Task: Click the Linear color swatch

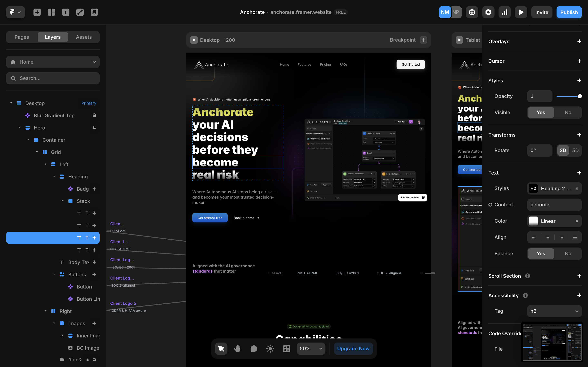Action: tap(533, 221)
